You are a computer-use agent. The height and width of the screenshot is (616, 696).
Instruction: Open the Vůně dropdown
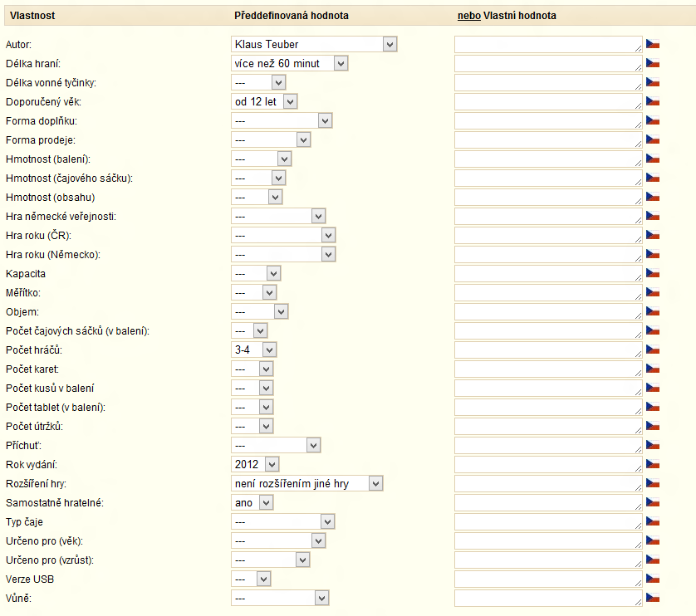pos(280,598)
